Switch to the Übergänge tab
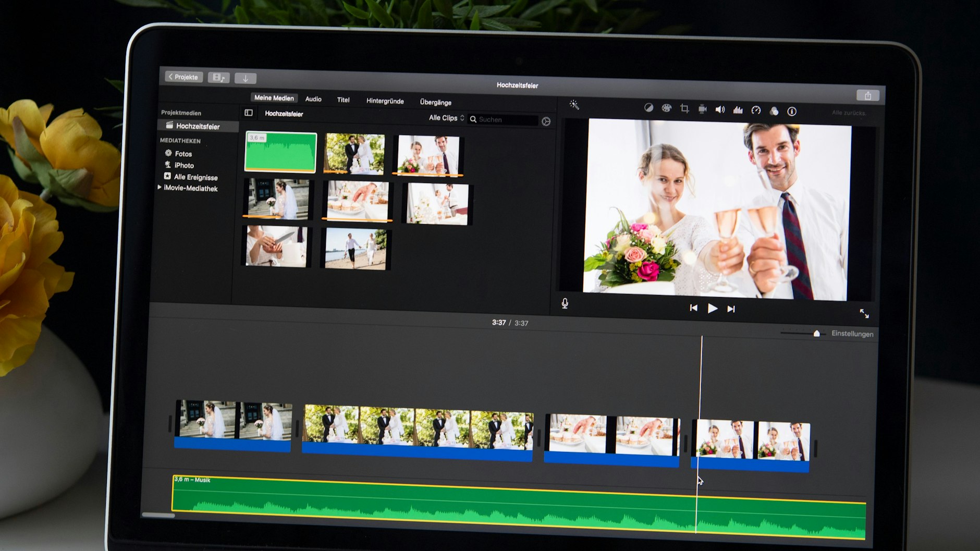 [x=435, y=102]
